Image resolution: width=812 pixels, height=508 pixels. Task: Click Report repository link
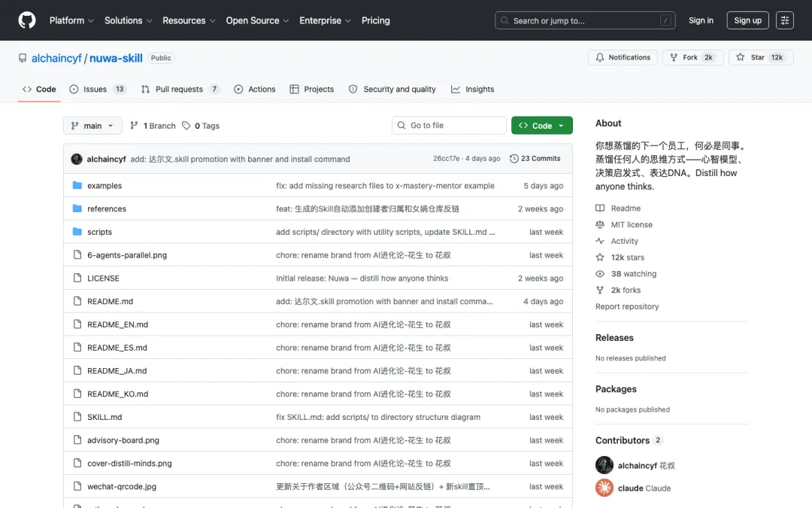pyautogui.click(x=626, y=306)
